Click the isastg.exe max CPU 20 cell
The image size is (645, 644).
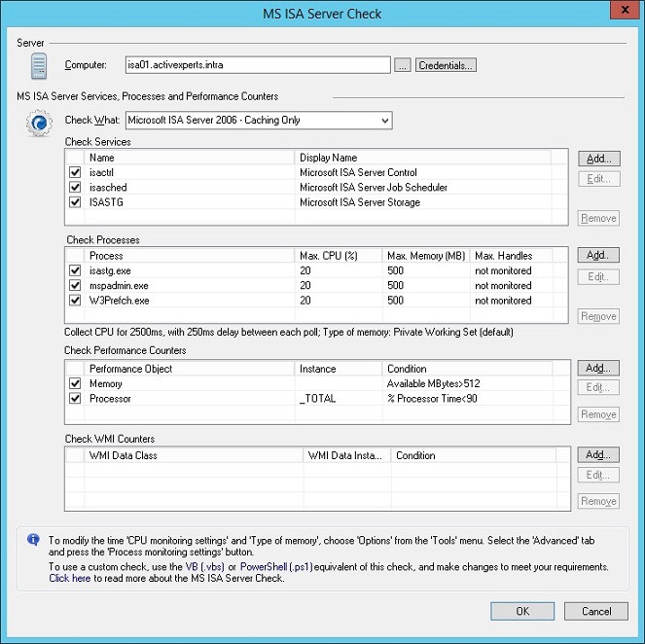click(x=305, y=270)
